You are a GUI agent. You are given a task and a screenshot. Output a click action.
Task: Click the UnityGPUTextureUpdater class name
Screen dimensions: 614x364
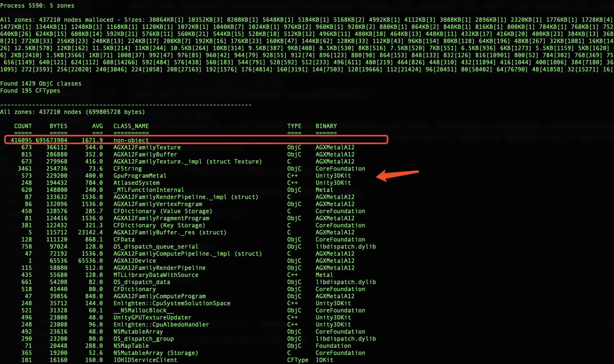[152, 317]
